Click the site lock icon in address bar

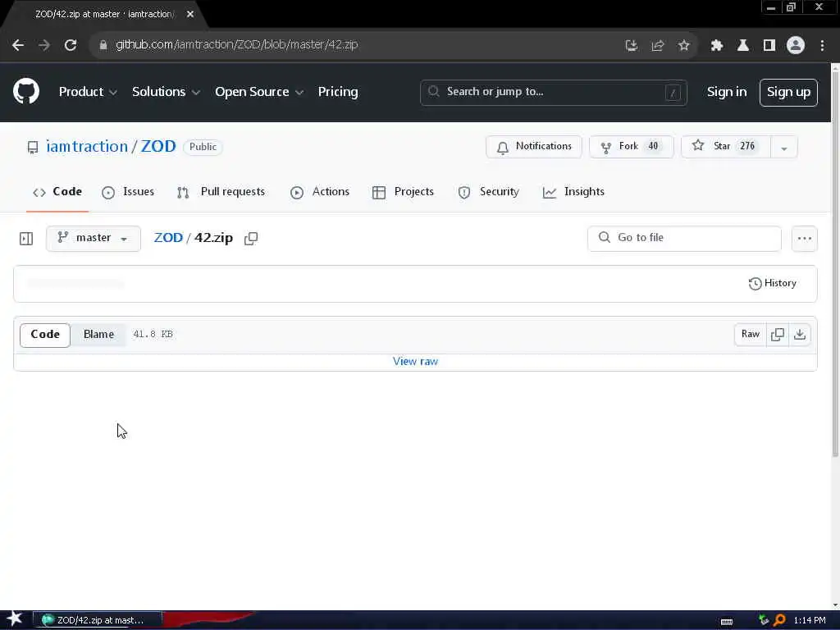coord(103,45)
